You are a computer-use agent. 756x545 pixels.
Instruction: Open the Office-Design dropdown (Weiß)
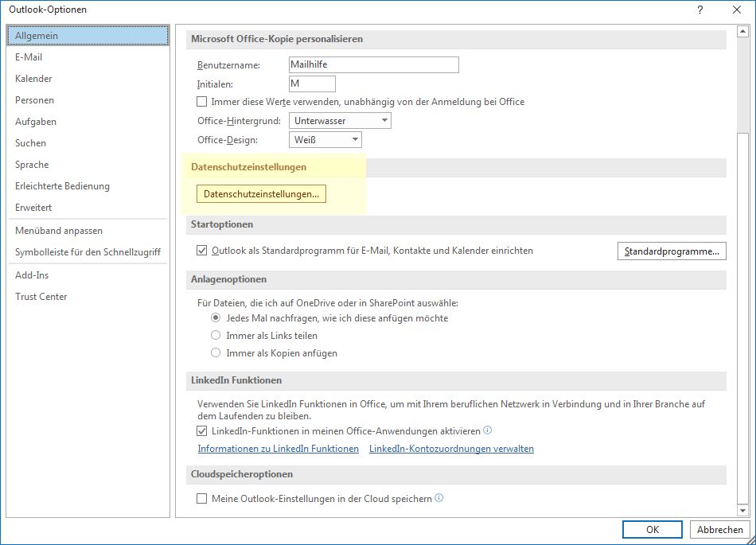click(x=325, y=140)
